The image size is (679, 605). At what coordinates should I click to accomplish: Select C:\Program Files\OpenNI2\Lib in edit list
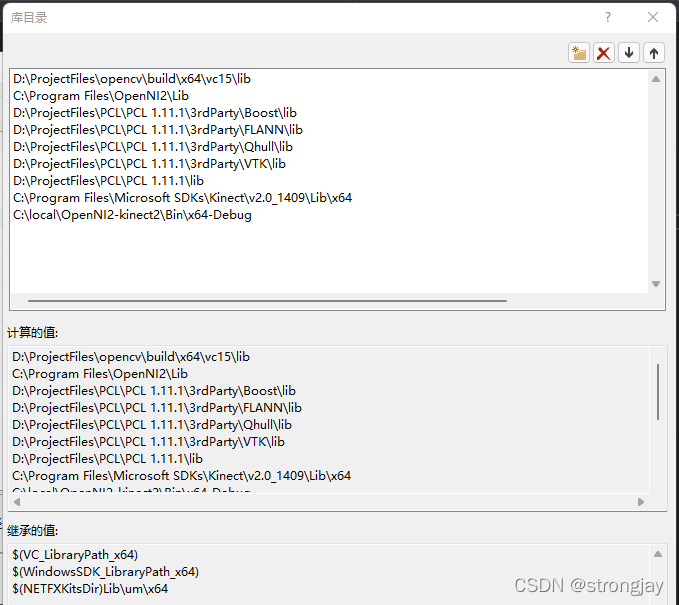click(x=101, y=96)
